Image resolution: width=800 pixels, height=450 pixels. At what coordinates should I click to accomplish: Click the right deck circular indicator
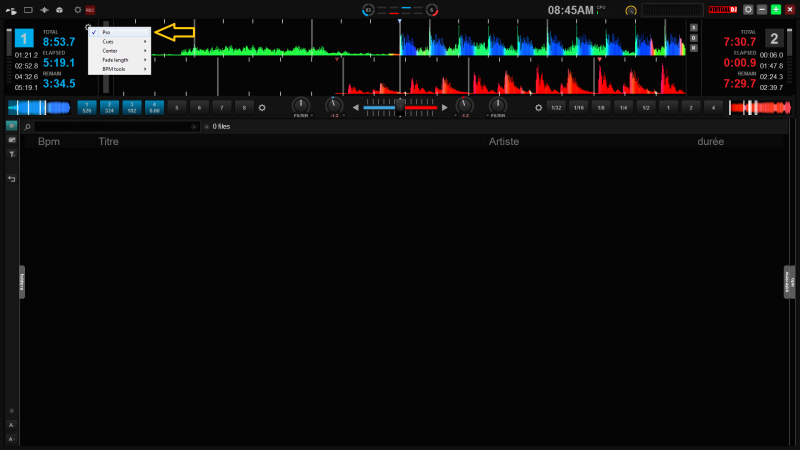coord(432,10)
